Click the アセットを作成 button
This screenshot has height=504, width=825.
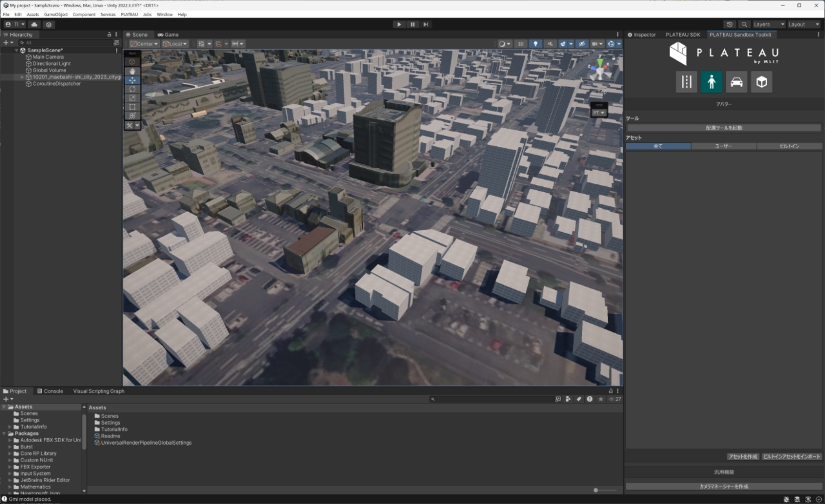pyautogui.click(x=742, y=456)
